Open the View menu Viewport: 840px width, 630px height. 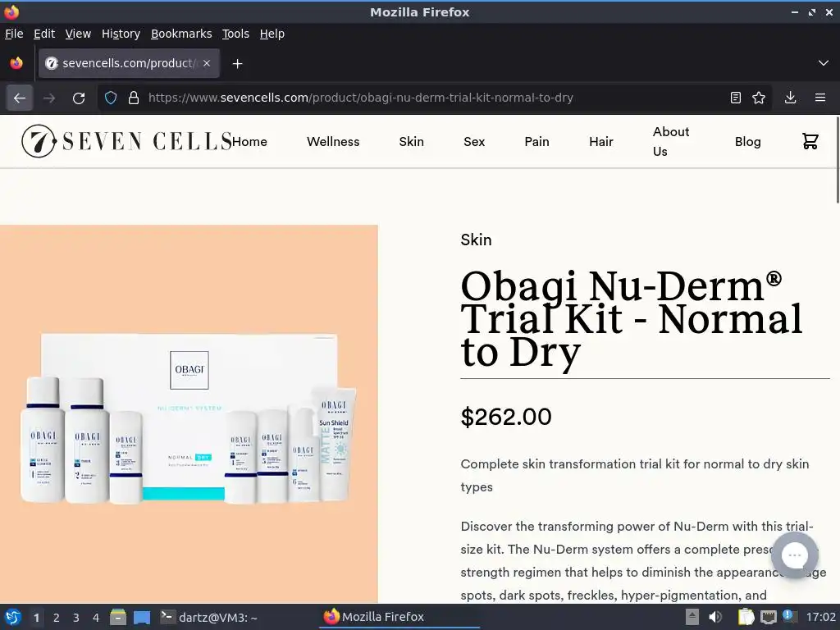coord(78,34)
